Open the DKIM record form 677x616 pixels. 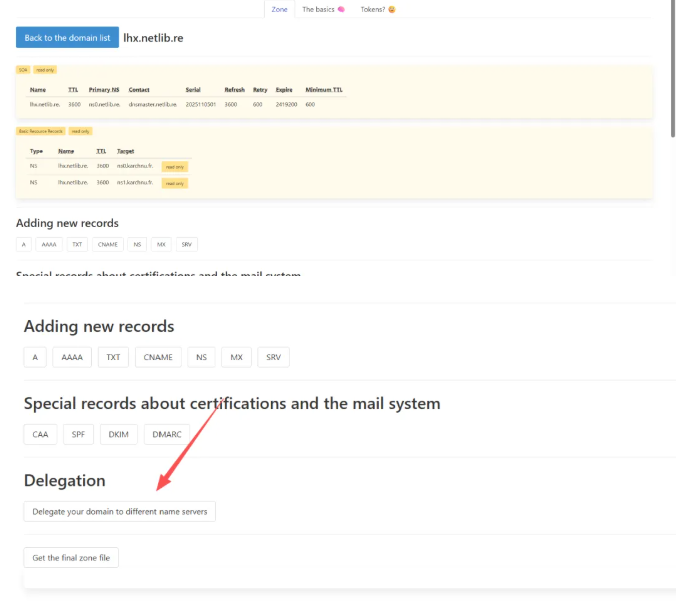[118, 434]
